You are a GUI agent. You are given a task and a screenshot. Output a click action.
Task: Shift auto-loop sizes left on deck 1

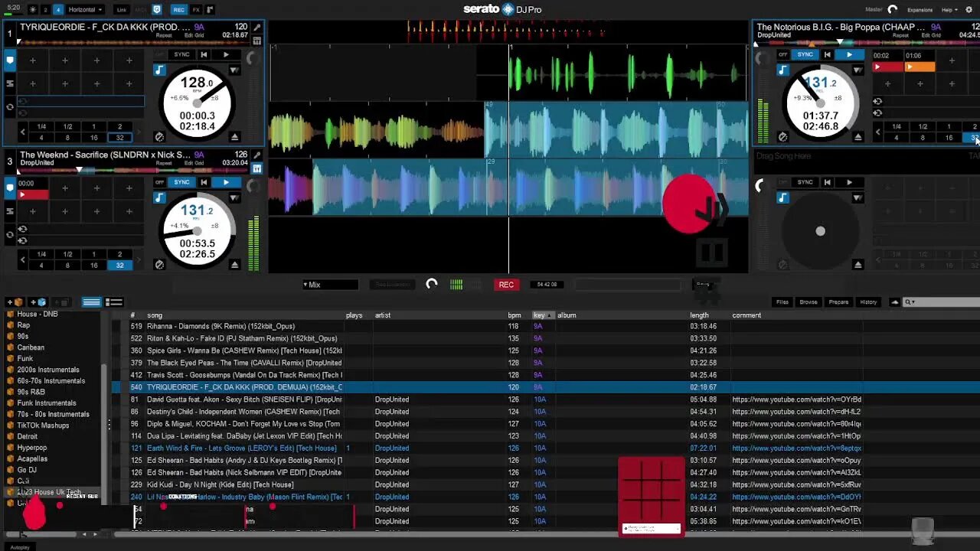tap(22, 132)
